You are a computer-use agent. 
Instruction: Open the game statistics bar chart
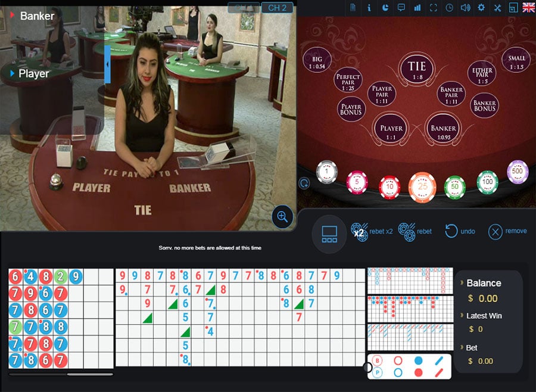(x=417, y=8)
